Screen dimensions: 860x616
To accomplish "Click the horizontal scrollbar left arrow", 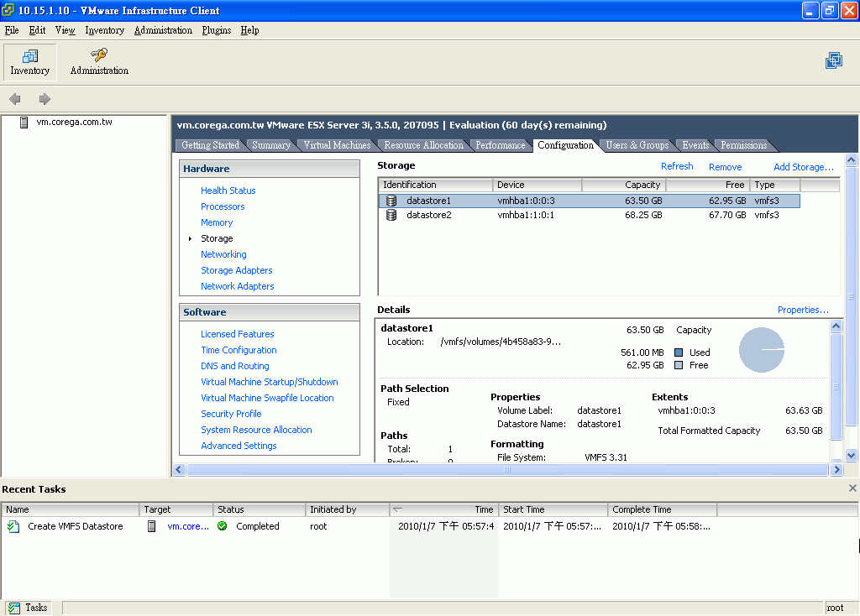I will tap(179, 470).
